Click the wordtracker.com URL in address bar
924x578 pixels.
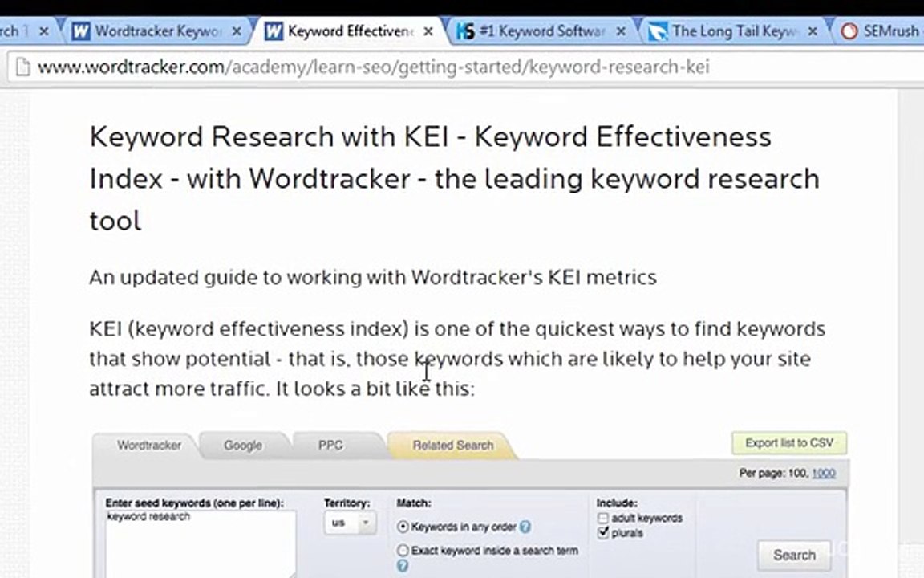[x=374, y=67]
